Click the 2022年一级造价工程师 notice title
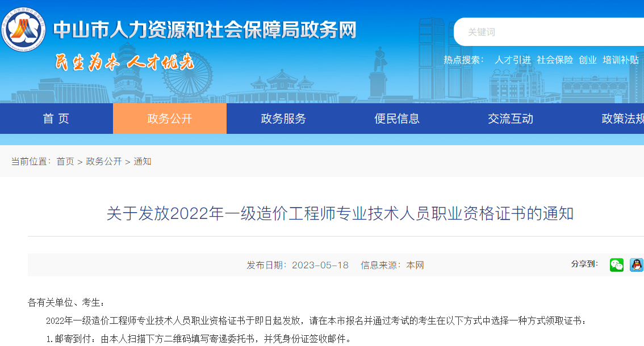This screenshot has height=346, width=644. pos(340,214)
